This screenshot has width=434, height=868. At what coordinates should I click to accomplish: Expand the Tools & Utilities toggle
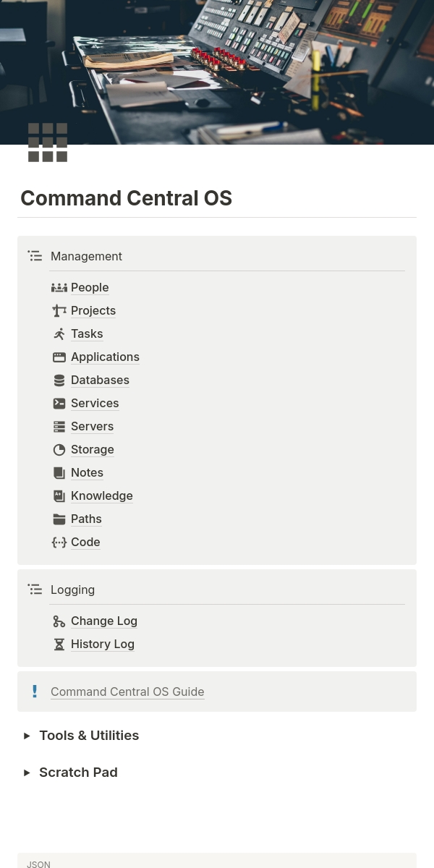point(27,736)
